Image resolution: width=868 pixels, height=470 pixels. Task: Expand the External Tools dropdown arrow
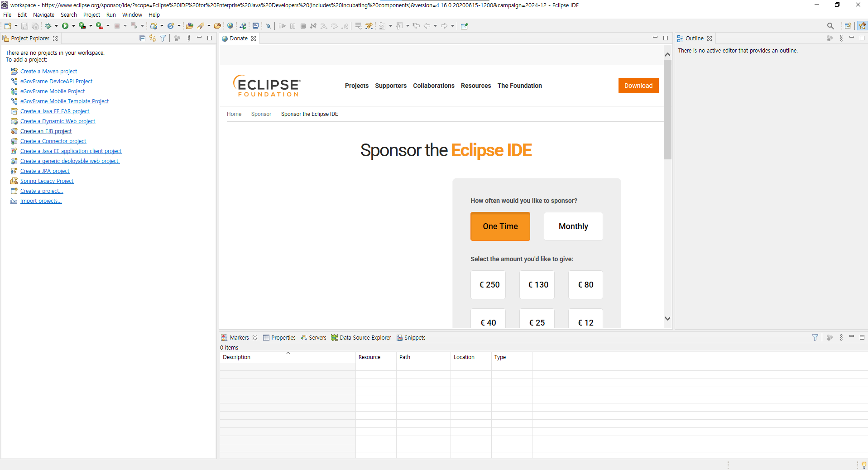point(108,26)
